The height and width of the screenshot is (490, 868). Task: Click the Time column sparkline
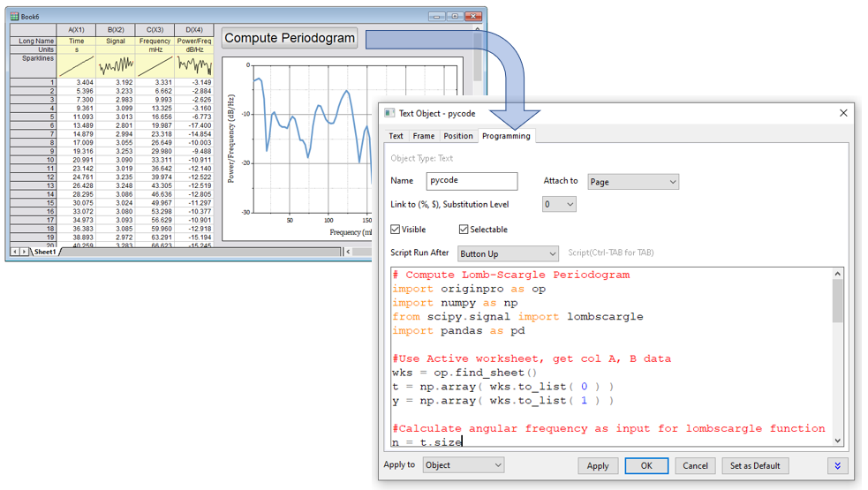click(x=77, y=66)
